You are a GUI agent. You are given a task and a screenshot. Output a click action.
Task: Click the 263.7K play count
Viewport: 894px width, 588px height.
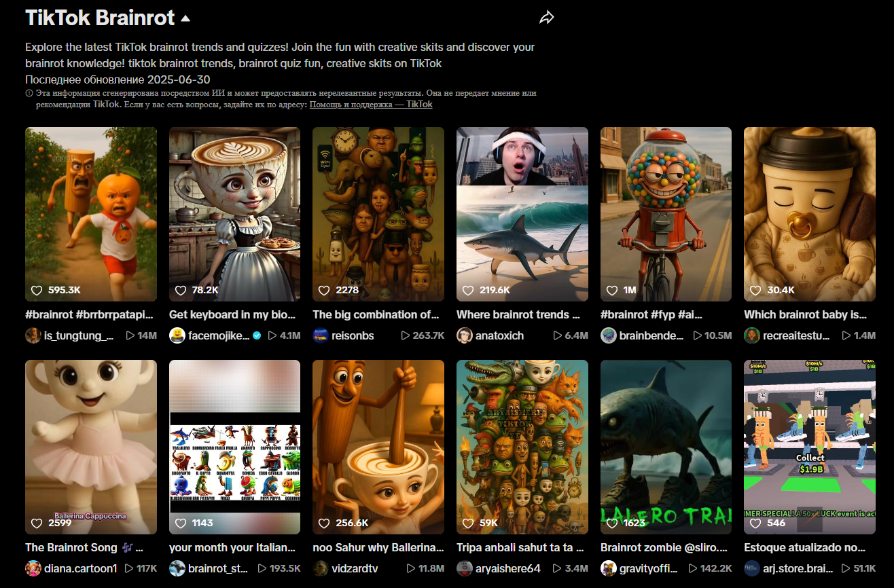click(x=423, y=335)
